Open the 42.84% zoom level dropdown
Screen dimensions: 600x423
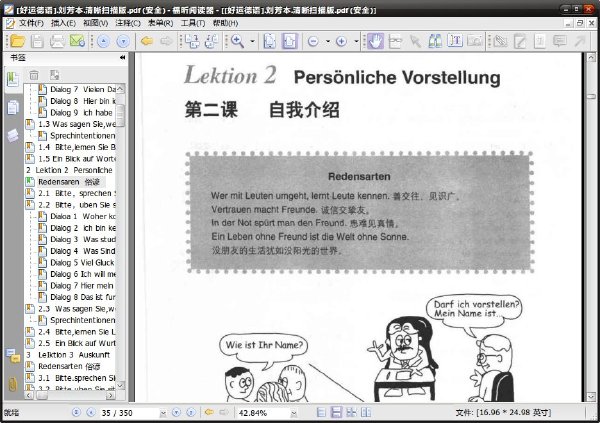294,413
